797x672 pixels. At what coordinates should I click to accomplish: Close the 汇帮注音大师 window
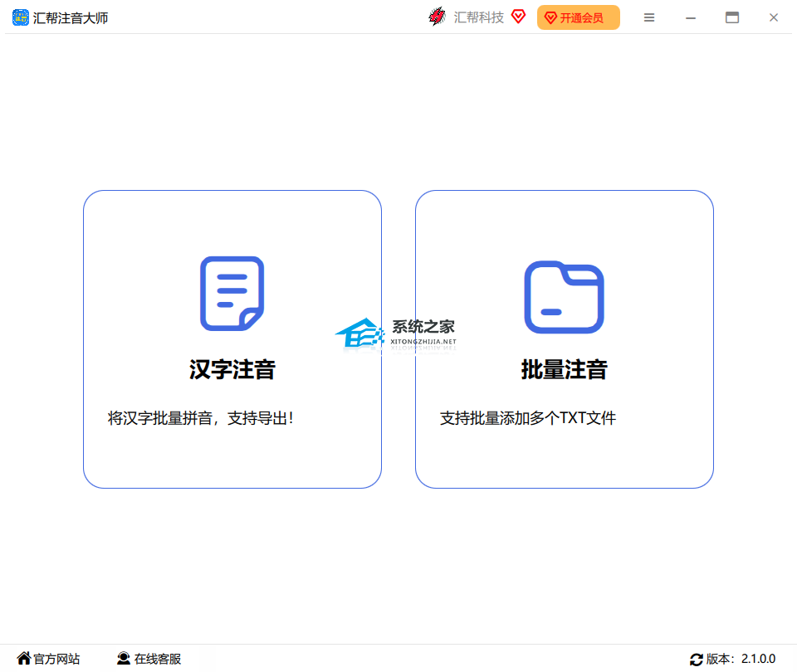click(774, 17)
